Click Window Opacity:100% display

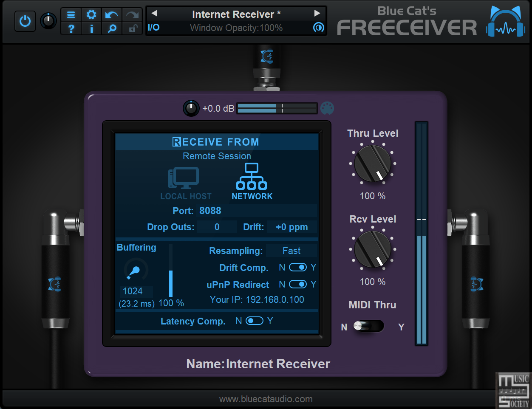pos(236,28)
